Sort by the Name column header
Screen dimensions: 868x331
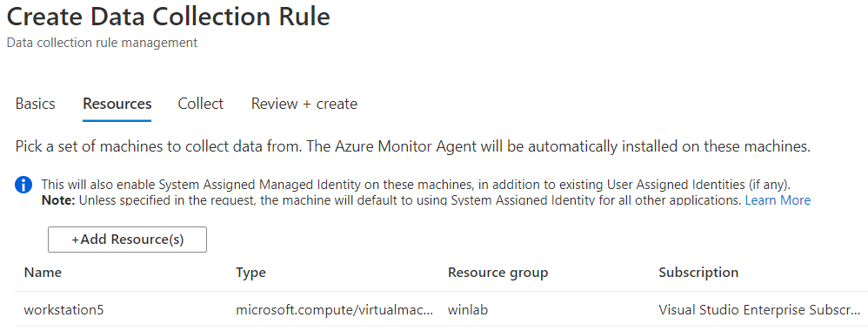click(x=43, y=273)
